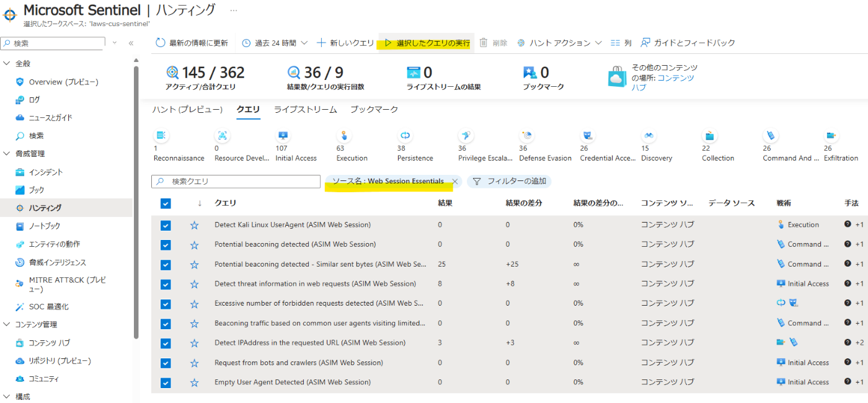Star the Empty User Agent Detected query
The image size is (868, 403).
(194, 383)
